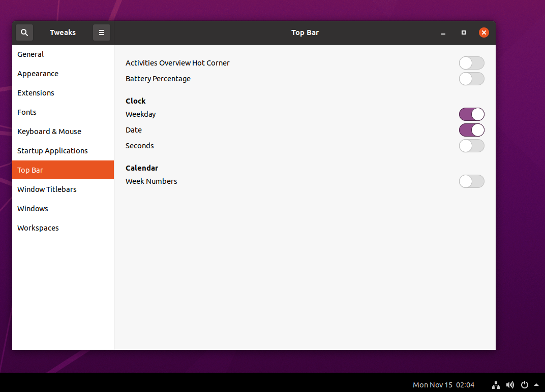Turn off the Date in clock

(471, 130)
